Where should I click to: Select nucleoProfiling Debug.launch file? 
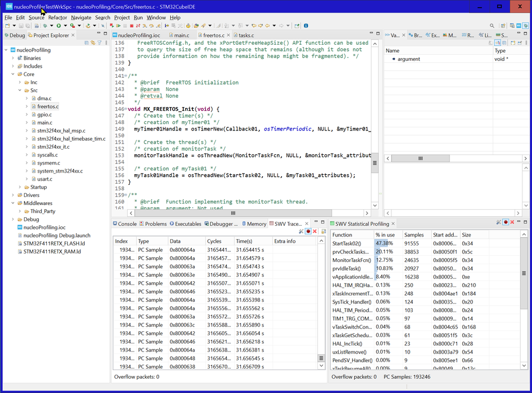click(54, 235)
